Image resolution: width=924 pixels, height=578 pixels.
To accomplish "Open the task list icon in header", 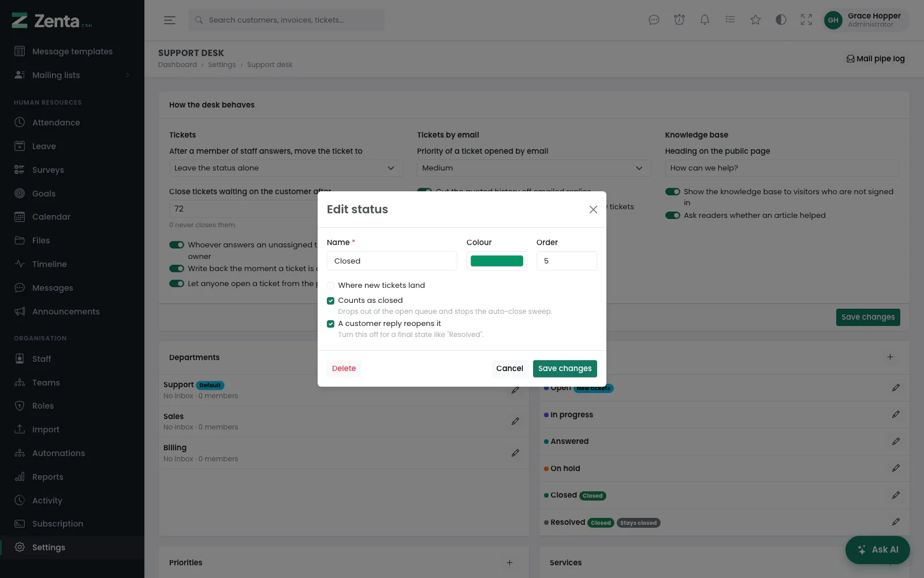I will click(x=730, y=20).
